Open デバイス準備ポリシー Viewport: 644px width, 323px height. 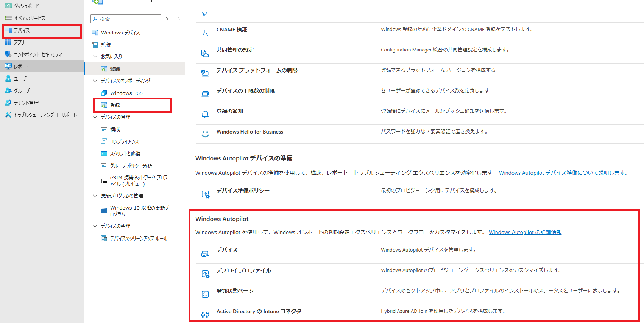(243, 191)
